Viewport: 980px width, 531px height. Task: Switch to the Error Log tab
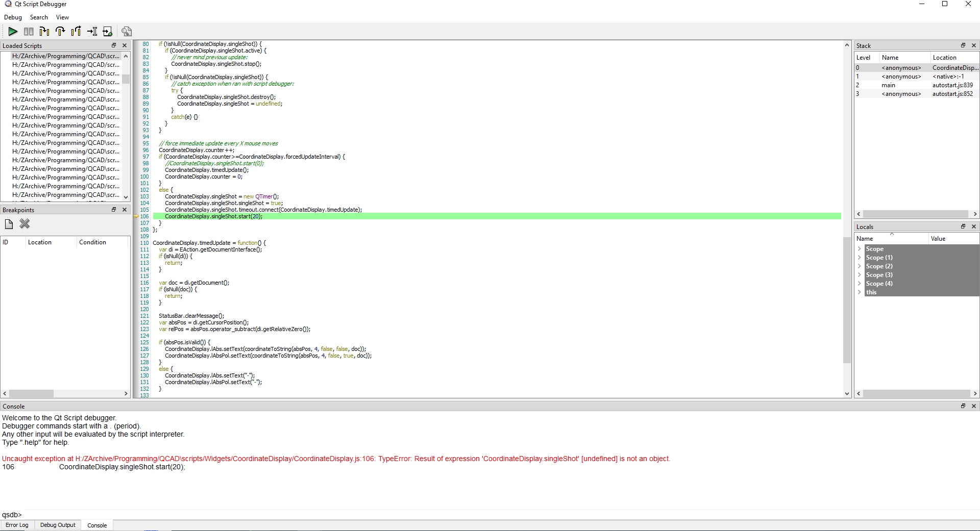pyautogui.click(x=17, y=525)
